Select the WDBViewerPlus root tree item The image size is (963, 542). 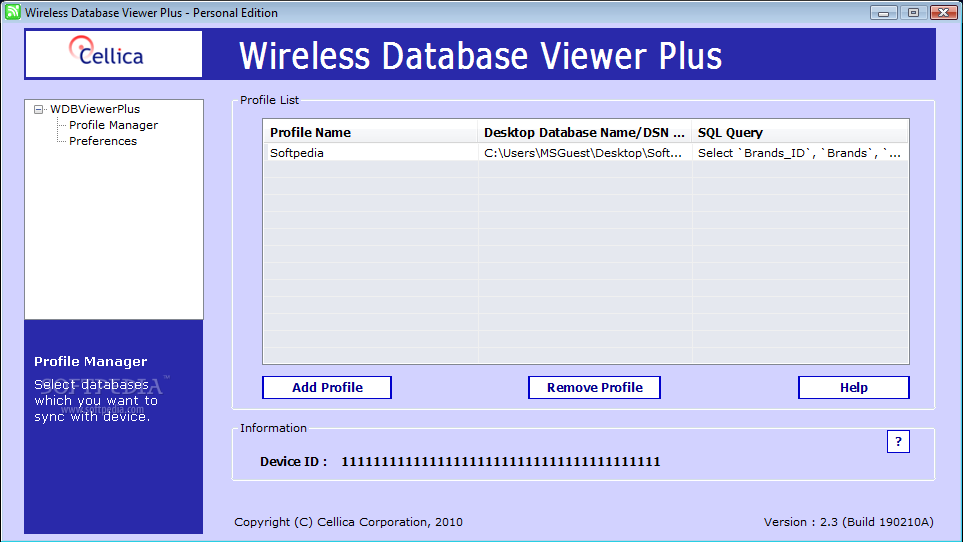pyautogui.click(x=95, y=109)
